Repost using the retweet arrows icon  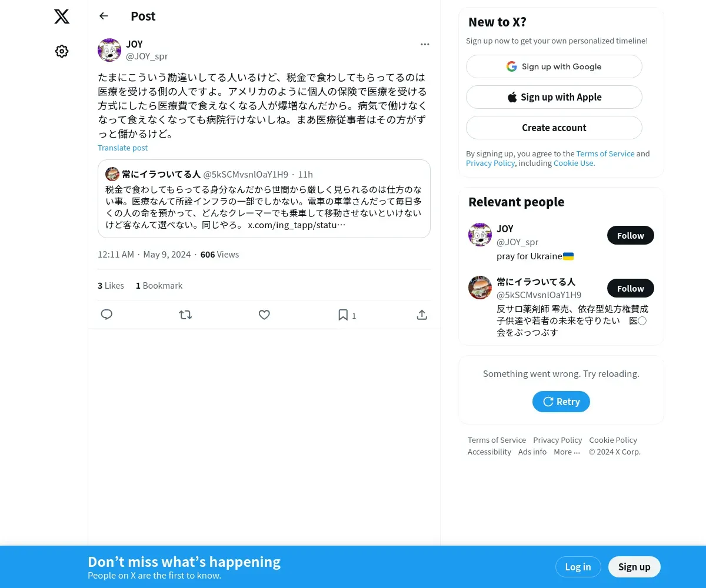[185, 315]
